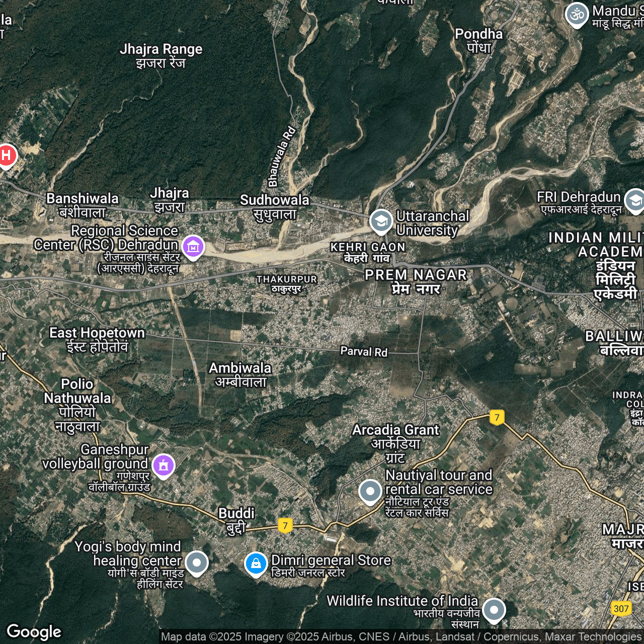Click the Uttaranchal University graduation cap marker
Viewport: 644px width, 644px height.
[x=381, y=221]
